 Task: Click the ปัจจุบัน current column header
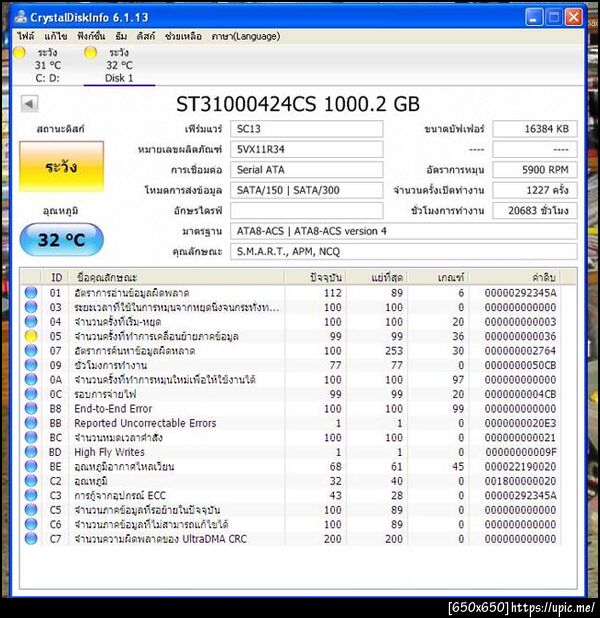315,277
